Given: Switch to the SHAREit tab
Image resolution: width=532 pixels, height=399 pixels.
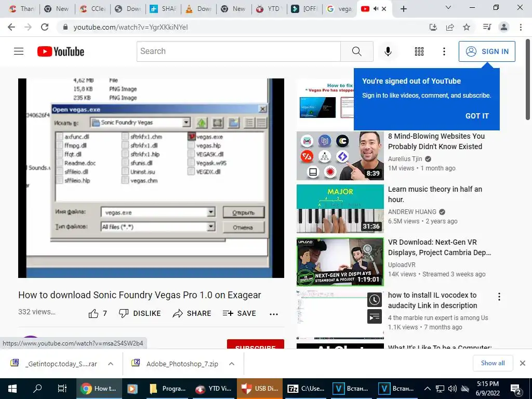Looking at the screenshot, I should 163,9.
